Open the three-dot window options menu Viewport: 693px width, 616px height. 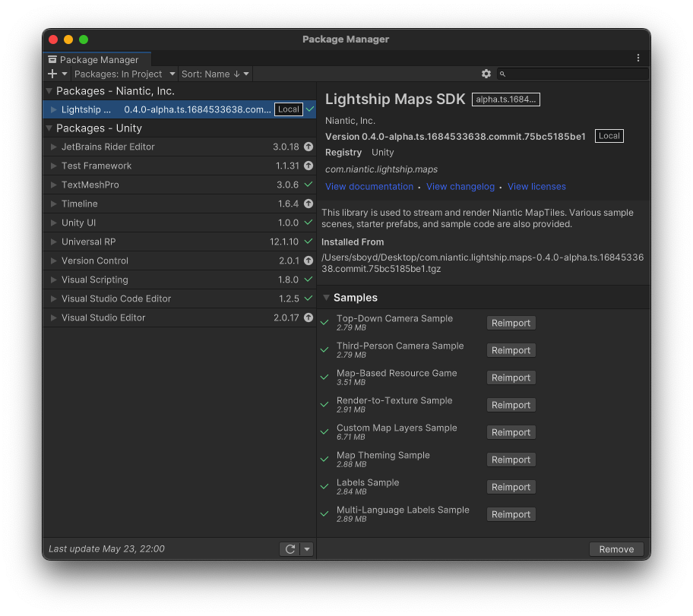tap(638, 58)
